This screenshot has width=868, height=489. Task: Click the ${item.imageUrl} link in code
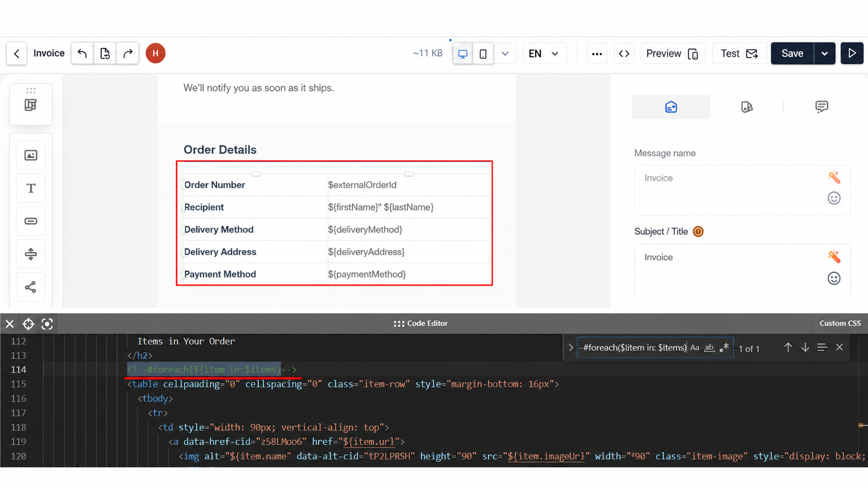pos(546,456)
